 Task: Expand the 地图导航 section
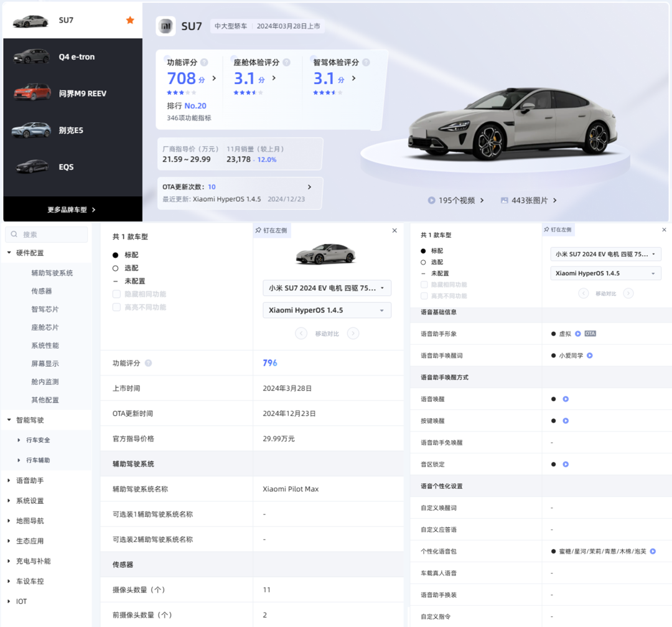pyautogui.click(x=9, y=521)
